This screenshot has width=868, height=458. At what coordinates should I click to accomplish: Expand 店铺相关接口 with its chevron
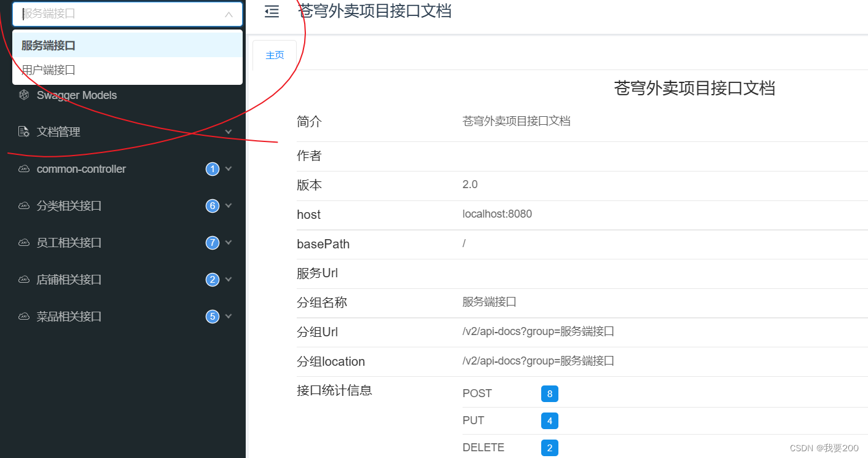pos(229,280)
